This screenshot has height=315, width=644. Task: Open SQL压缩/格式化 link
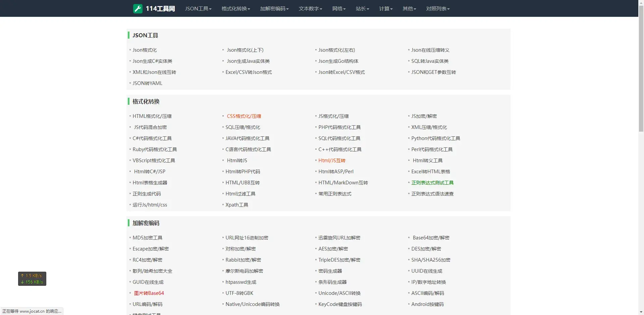click(x=243, y=127)
